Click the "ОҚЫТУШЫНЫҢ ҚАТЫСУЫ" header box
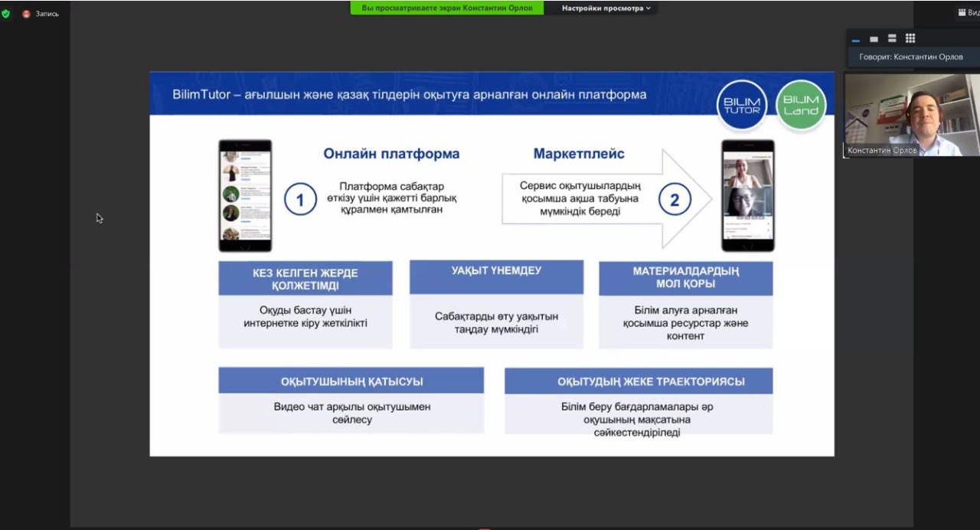 (x=351, y=381)
